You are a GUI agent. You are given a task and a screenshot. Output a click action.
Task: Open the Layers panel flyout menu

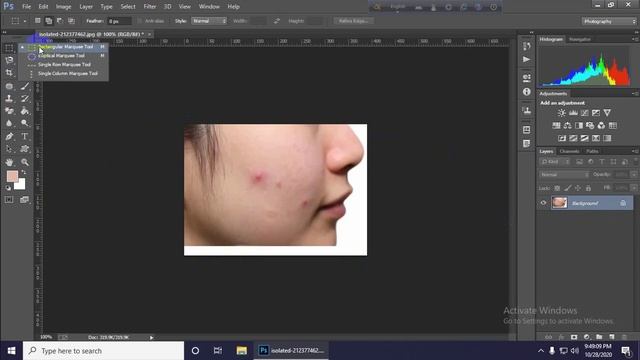point(635,151)
